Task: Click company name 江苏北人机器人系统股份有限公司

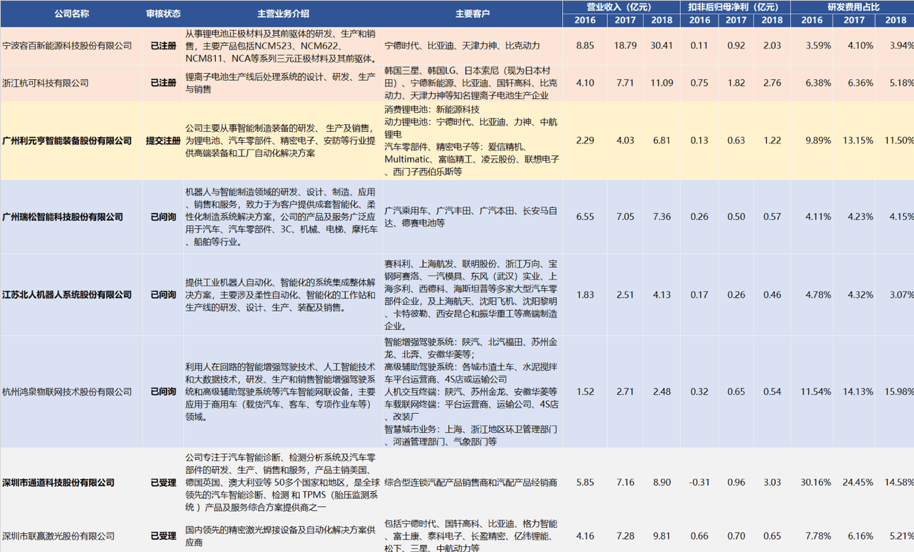Action: pyautogui.click(x=67, y=295)
